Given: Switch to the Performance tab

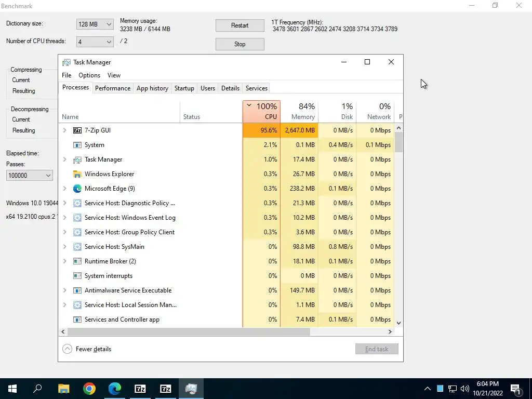Looking at the screenshot, I should (x=113, y=88).
